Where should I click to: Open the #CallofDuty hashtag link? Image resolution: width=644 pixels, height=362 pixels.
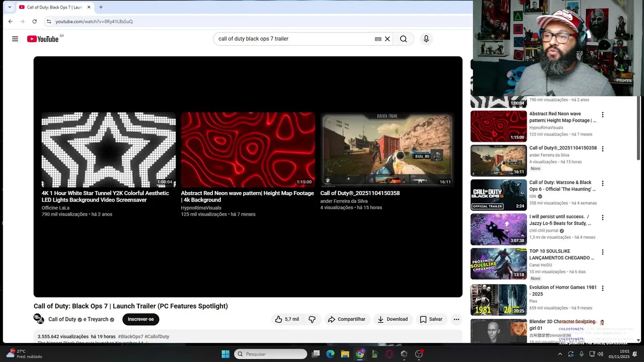157,336
